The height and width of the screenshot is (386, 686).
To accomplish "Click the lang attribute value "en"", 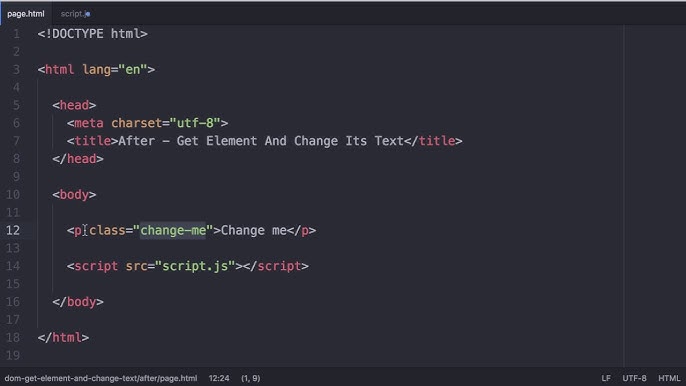I will (x=133, y=70).
